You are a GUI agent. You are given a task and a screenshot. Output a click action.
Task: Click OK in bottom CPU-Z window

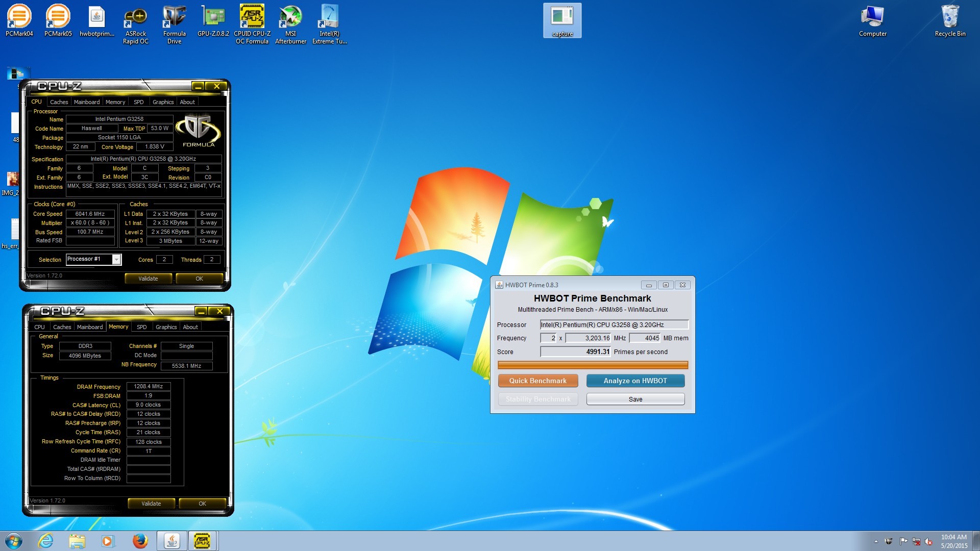[202, 504]
